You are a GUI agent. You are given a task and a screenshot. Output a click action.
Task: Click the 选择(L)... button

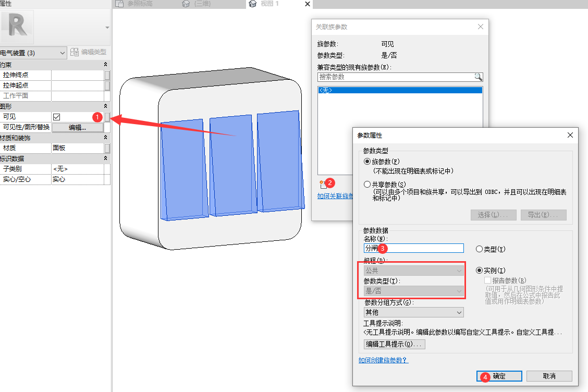(494, 215)
